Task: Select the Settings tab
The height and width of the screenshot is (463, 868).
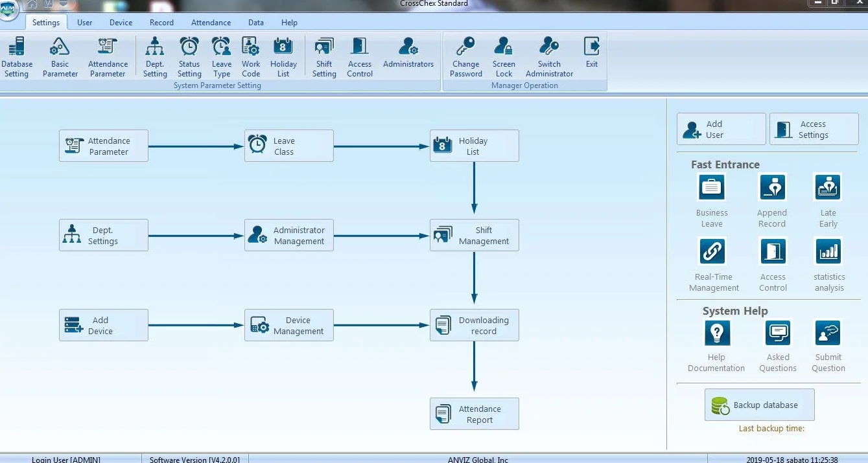Action: [x=46, y=22]
